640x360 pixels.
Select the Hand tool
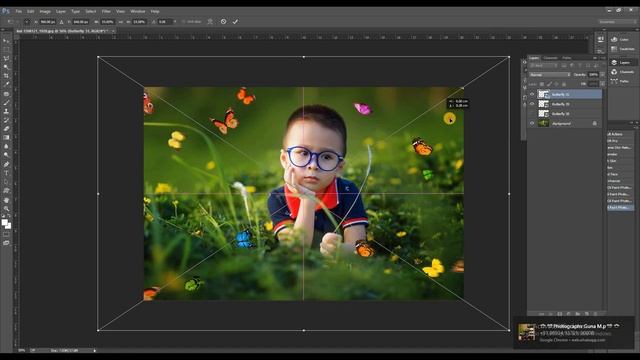point(6,200)
